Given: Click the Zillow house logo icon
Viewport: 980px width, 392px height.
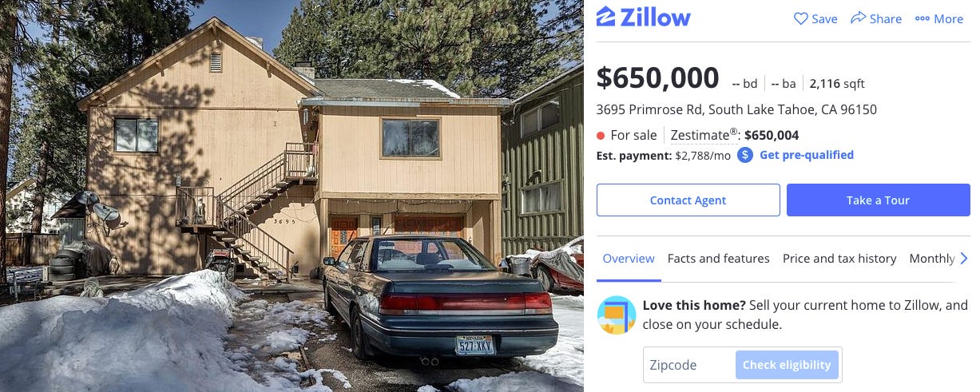Looking at the screenshot, I should tap(606, 17).
